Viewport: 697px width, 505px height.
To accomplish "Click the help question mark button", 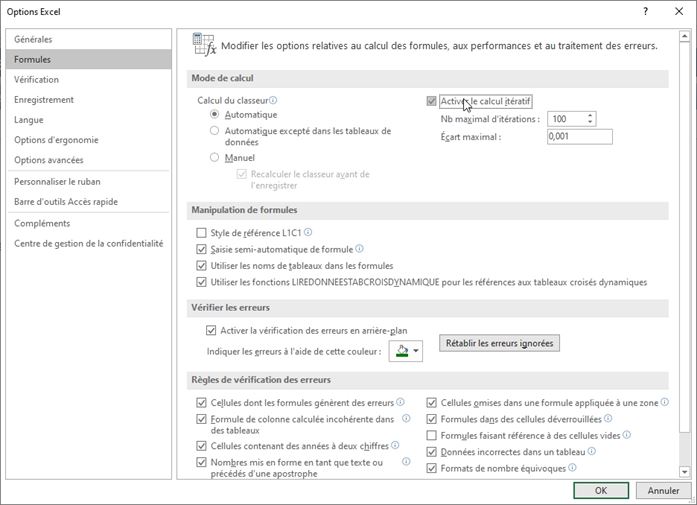I will pyautogui.click(x=645, y=12).
